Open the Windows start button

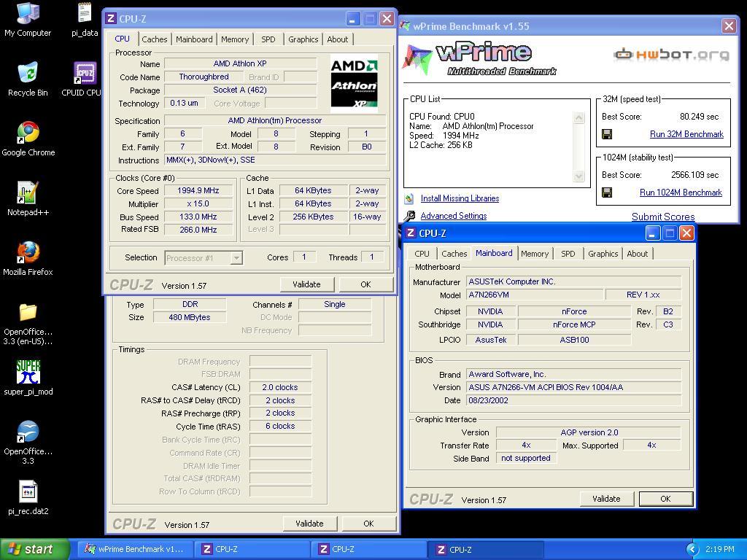coord(34,549)
